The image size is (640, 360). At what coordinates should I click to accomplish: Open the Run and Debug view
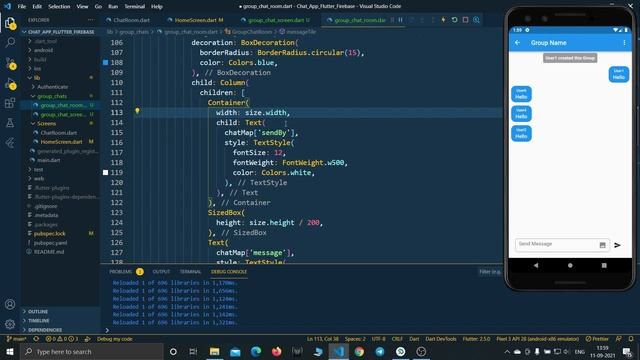(10, 83)
